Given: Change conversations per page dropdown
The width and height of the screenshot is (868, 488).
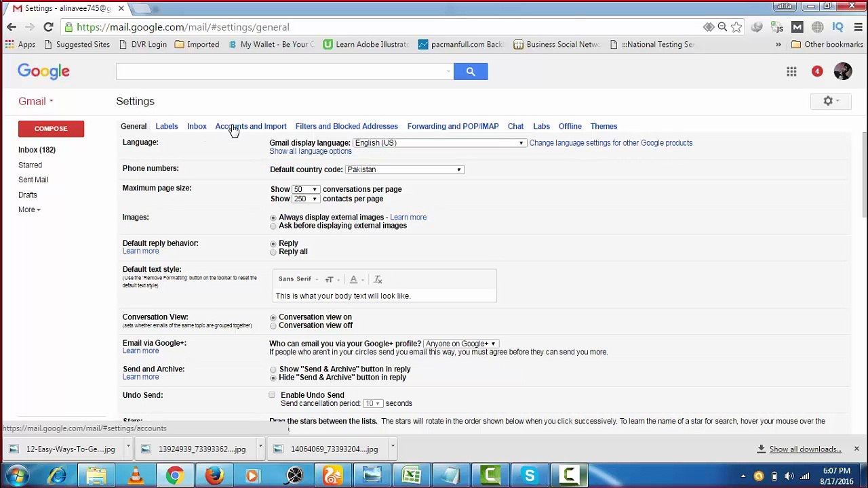Looking at the screenshot, I should pyautogui.click(x=305, y=189).
